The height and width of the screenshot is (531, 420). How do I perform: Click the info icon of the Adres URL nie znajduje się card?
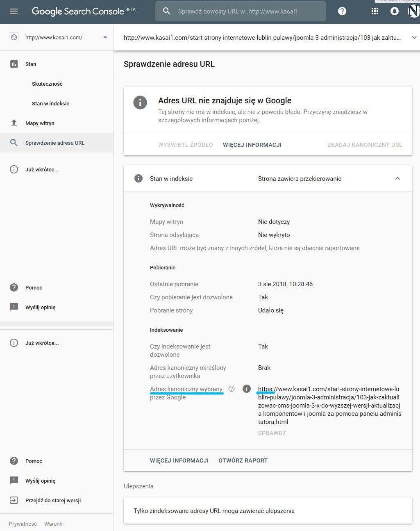[140, 103]
